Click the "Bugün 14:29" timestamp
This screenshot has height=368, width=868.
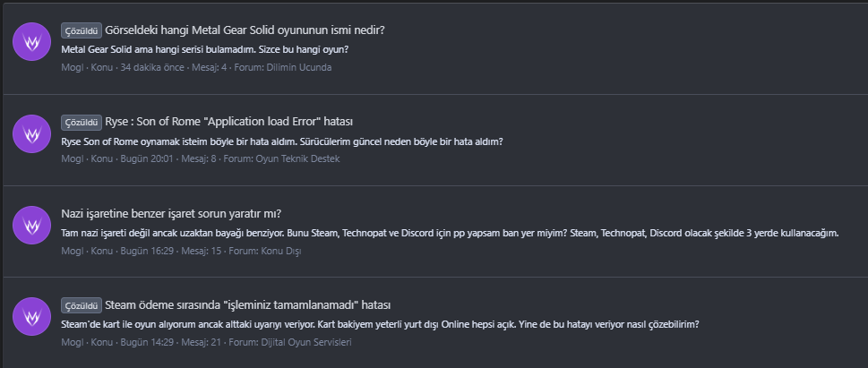click(145, 342)
